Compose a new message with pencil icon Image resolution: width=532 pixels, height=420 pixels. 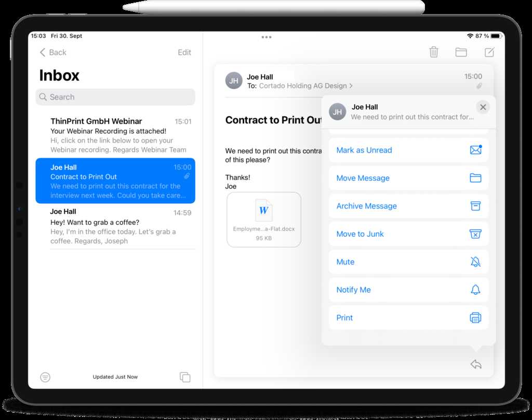pyautogui.click(x=489, y=52)
